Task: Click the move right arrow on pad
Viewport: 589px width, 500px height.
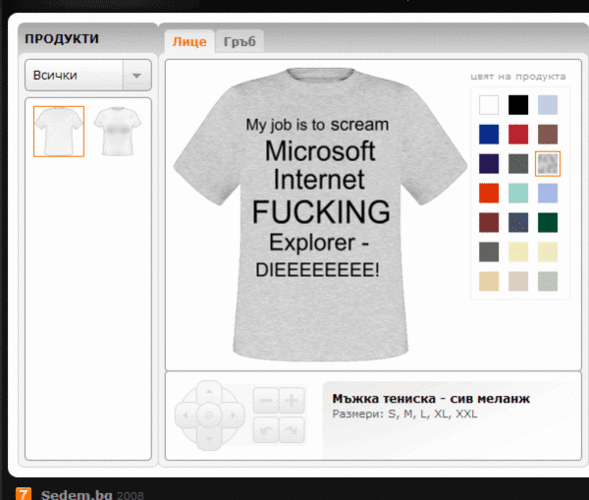Action: (x=233, y=415)
